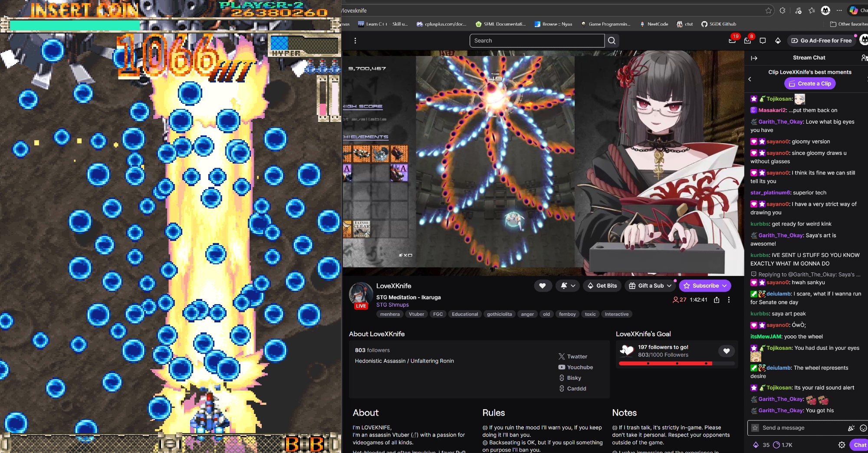This screenshot has width=868, height=453.
Task: Click the share stream icon
Action: point(717,300)
